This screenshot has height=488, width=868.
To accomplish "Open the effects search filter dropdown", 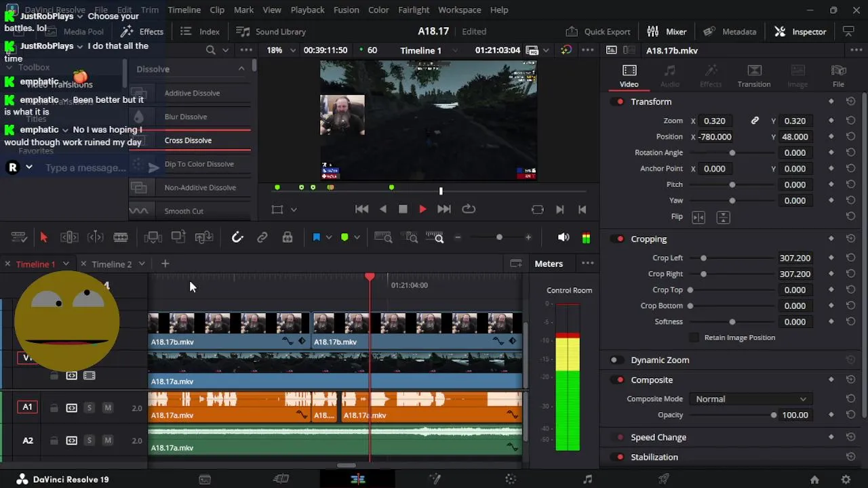I will (x=226, y=50).
